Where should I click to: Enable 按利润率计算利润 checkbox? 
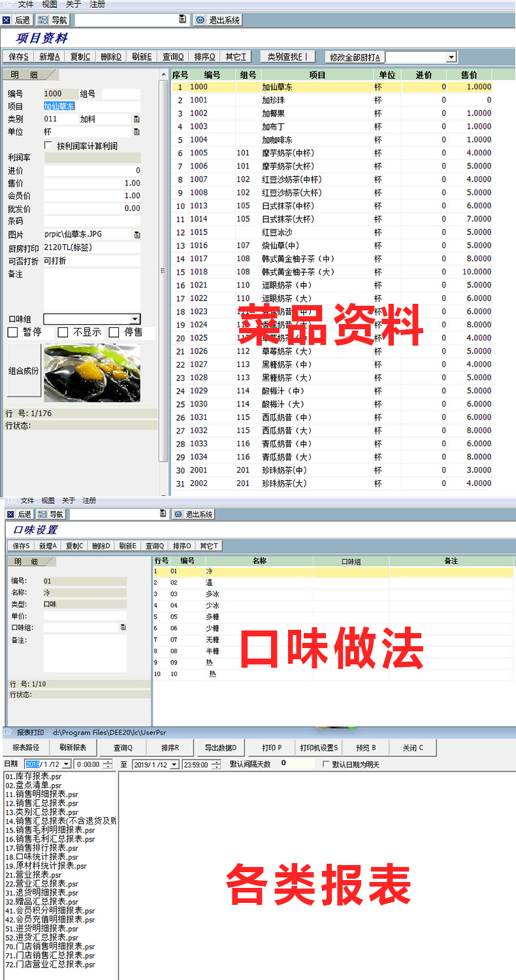[x=47, y=145]
